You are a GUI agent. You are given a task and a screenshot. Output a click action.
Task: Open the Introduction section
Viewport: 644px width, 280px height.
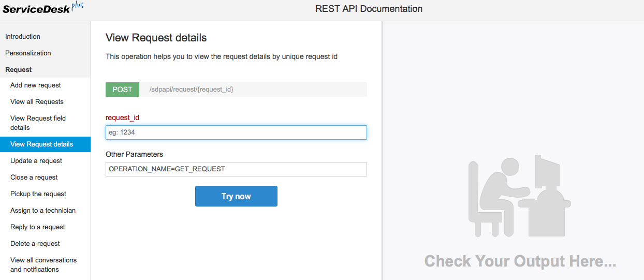(x=23, y=37)
